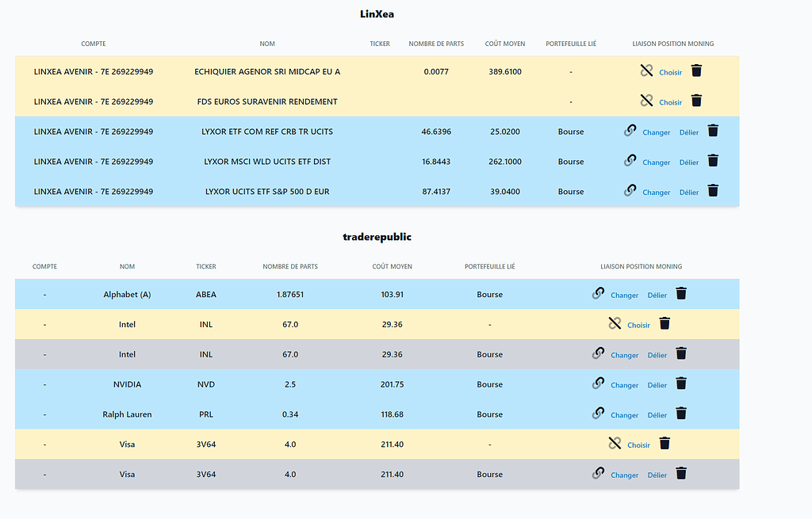Click the link icon on the Bourse-linked Visa row
The image size is (812, 519).
(x=598, y=474)
